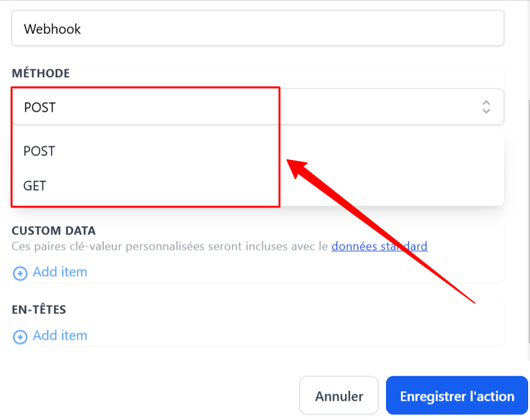Click the CUSTOM DATA section heading
The image size is (530, 420).
click(54, 231)
